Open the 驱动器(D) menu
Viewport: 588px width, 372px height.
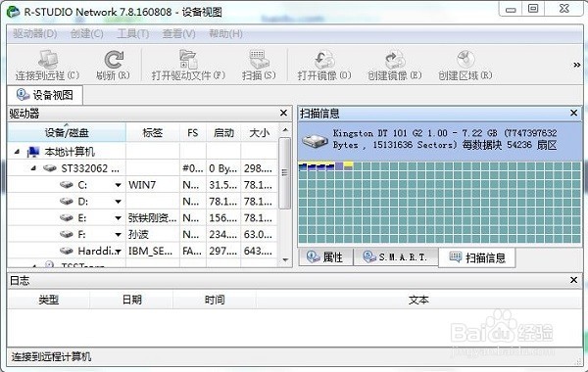35,34
